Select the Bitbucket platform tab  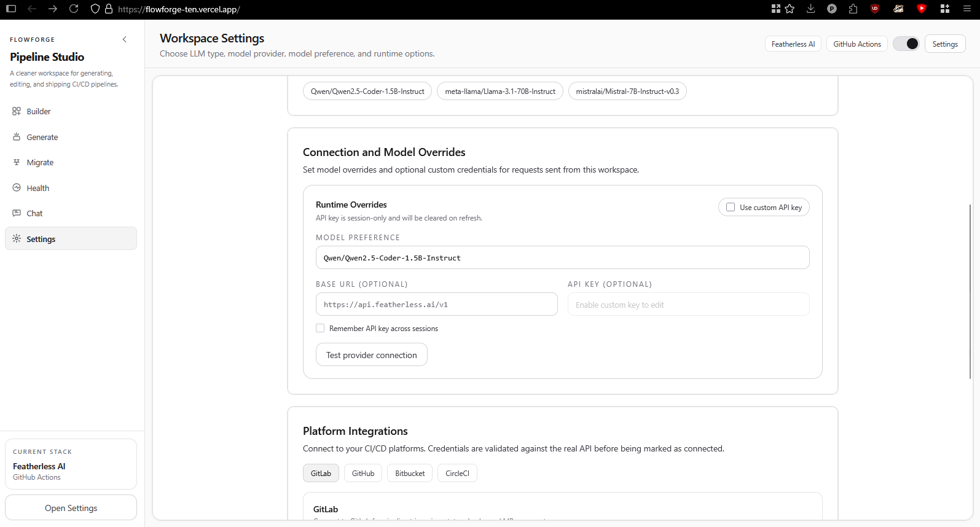coord(410,474)
